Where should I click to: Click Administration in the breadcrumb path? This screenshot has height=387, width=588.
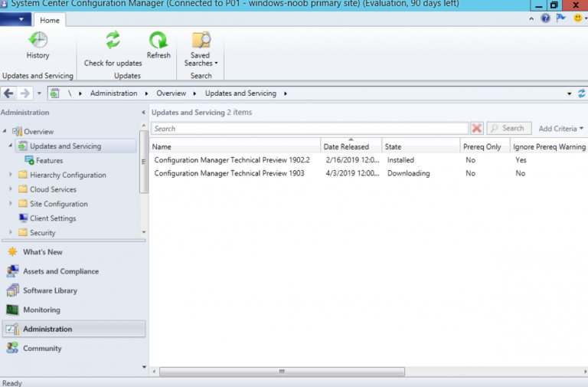113,93
